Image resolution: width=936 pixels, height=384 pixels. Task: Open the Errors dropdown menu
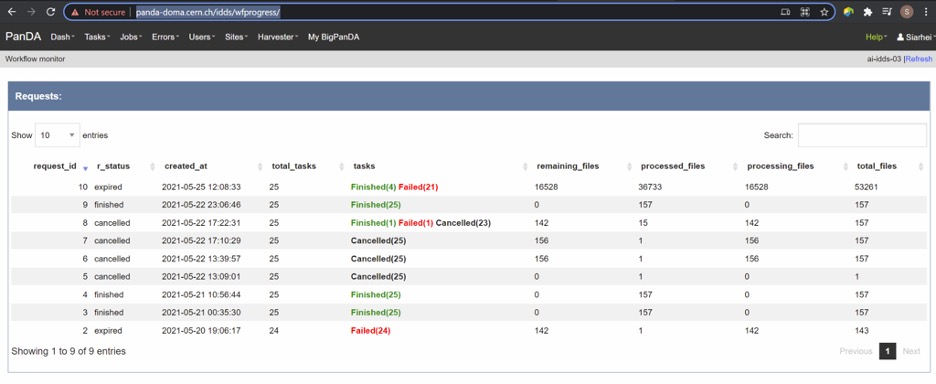(165, 37)
